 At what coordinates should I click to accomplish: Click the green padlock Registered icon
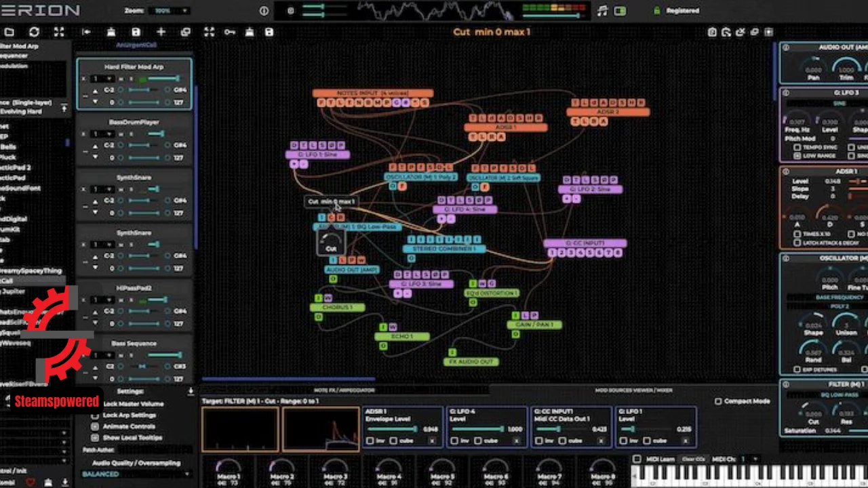[x=656, y=11]
